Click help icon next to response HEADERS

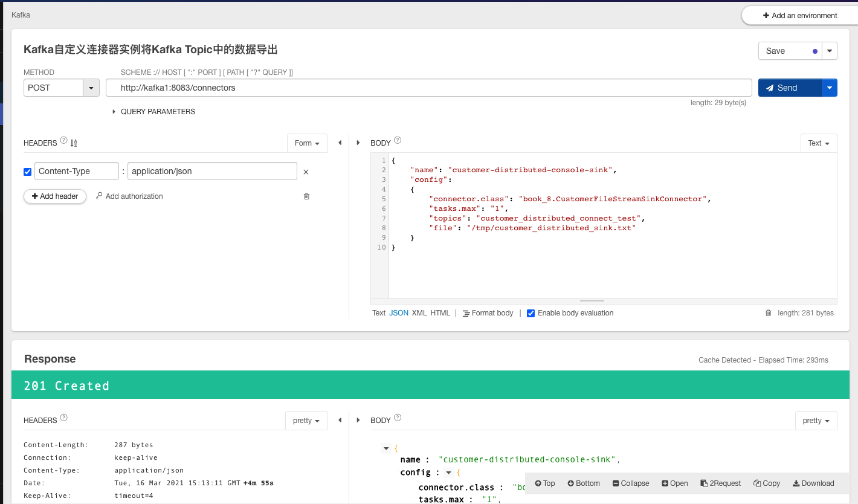64,418
